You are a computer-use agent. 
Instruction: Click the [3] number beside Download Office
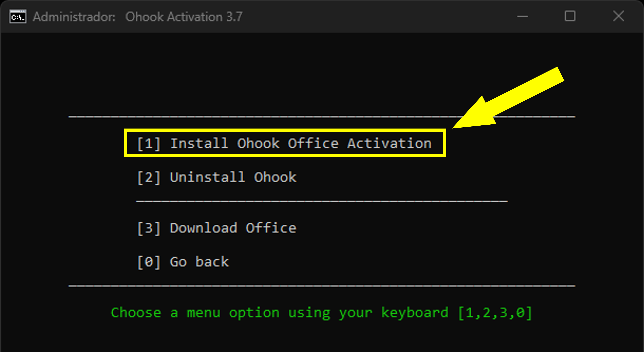149,228
